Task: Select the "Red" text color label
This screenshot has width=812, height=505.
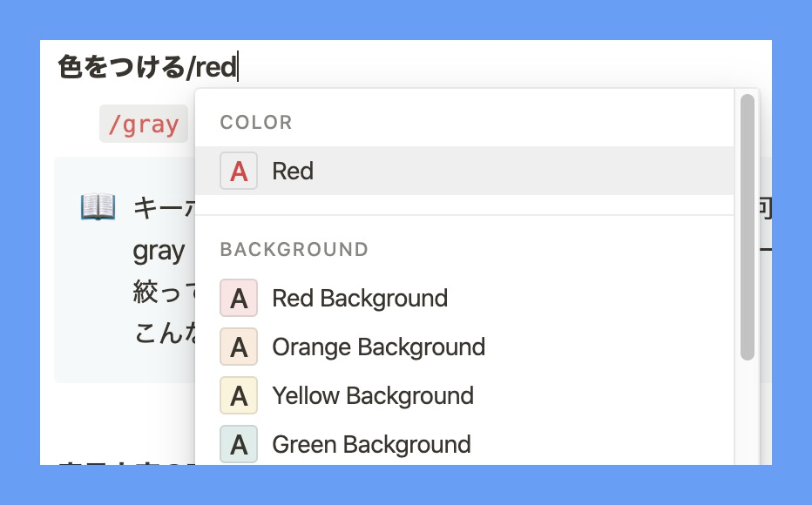Action: tap(293, 172)
